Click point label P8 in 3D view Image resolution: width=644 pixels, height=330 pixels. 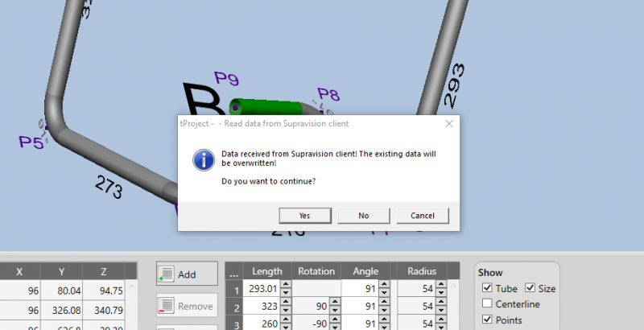[328, 94]
